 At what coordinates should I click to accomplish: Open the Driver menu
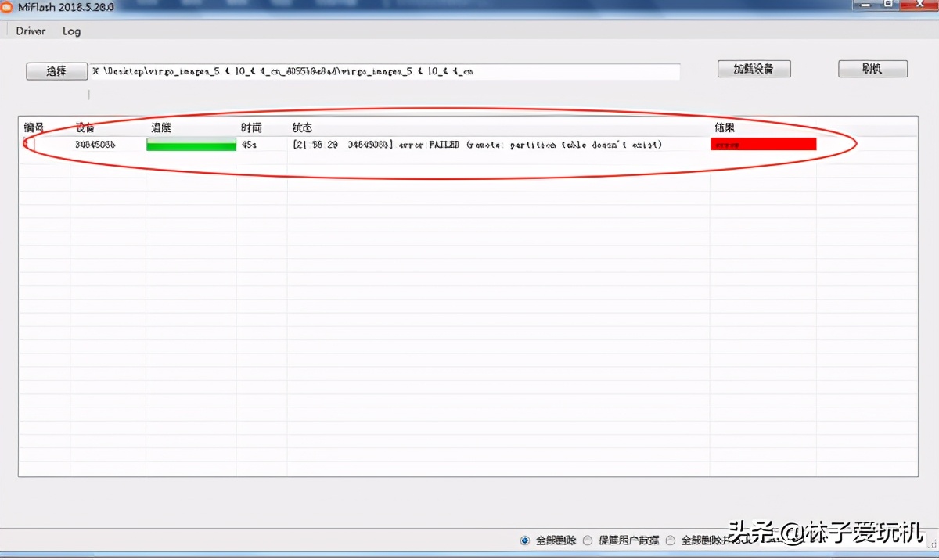[x=31, y=31]
